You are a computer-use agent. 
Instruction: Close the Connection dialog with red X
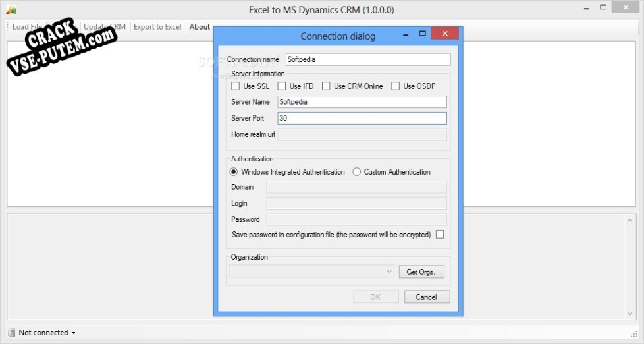446,34
